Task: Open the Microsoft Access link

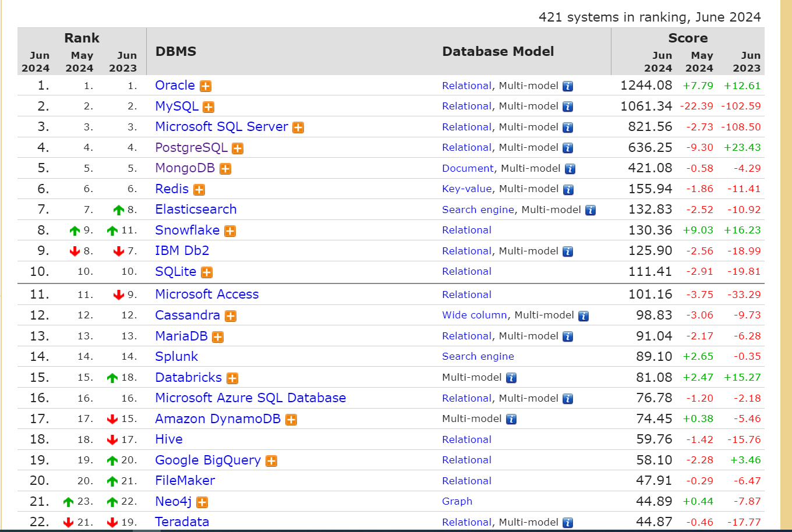Action: (x=207, y=294)
